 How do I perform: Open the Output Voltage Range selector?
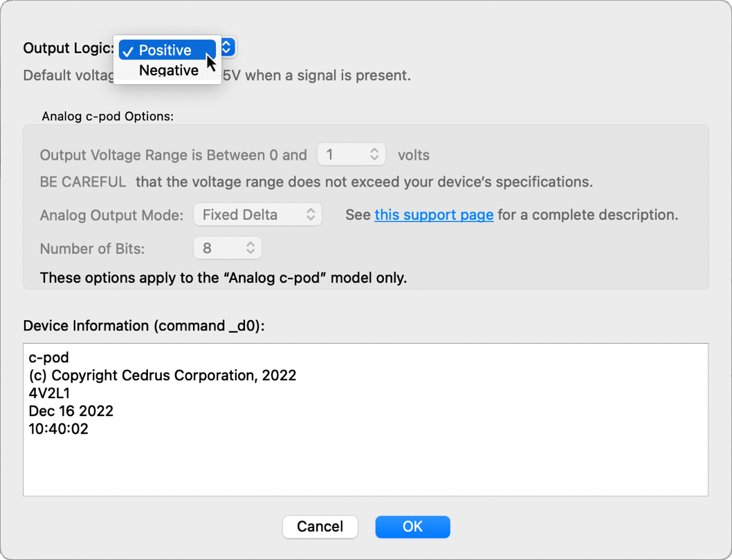pyautogui.click(x=351, y=154)
